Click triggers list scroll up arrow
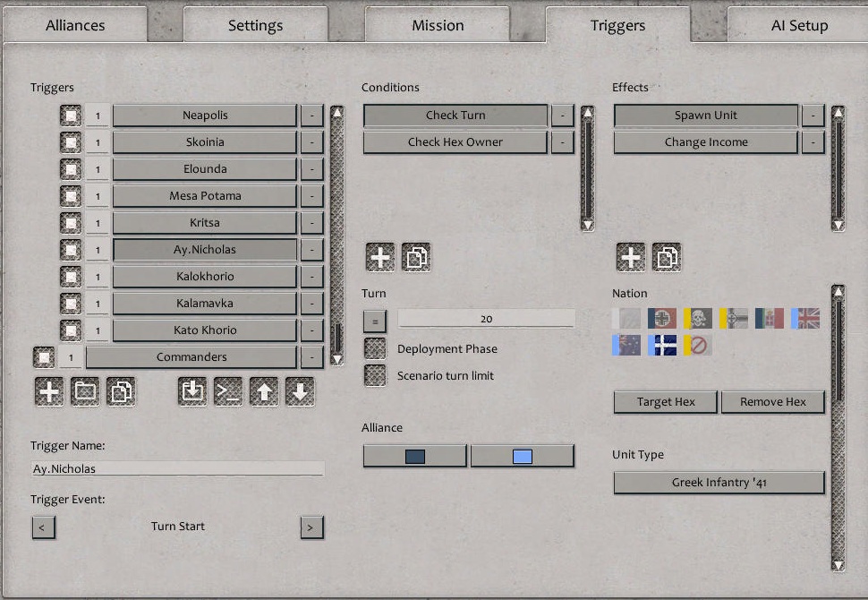Image resolution: width=868 pixels, height=600 pixels. coord(337,112)
